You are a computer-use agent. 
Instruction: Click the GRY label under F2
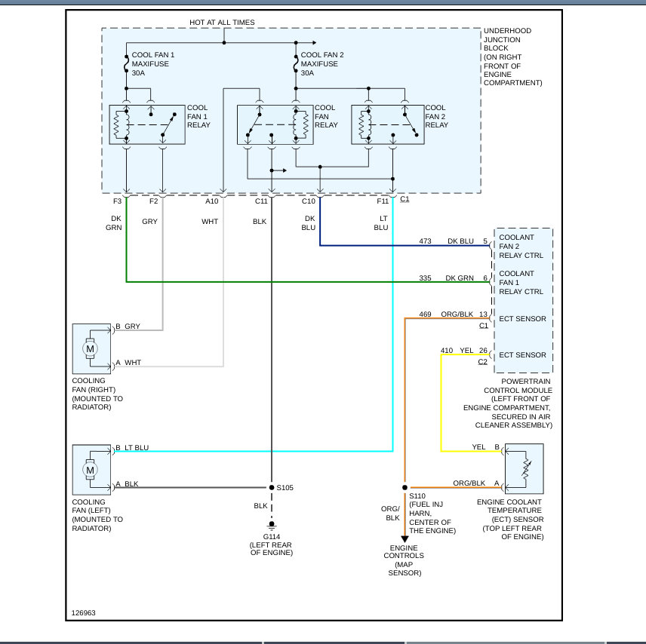tap(149, 222)
